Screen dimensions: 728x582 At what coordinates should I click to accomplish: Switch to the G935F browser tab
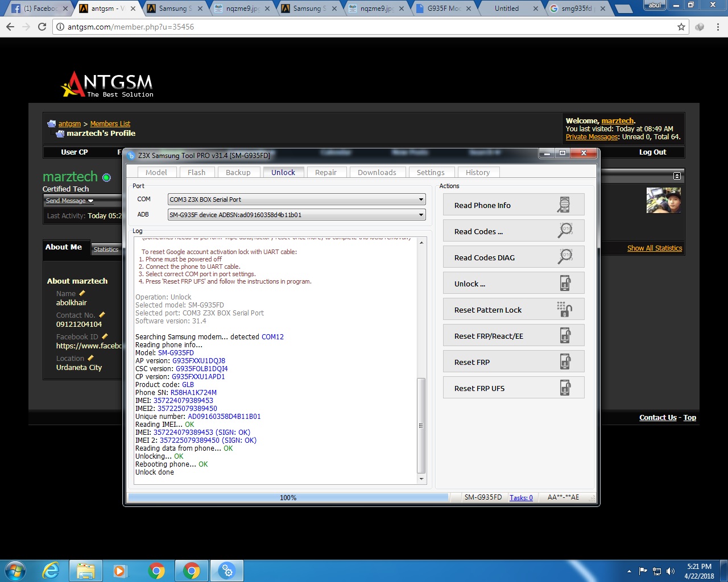(x=444, y=9)
